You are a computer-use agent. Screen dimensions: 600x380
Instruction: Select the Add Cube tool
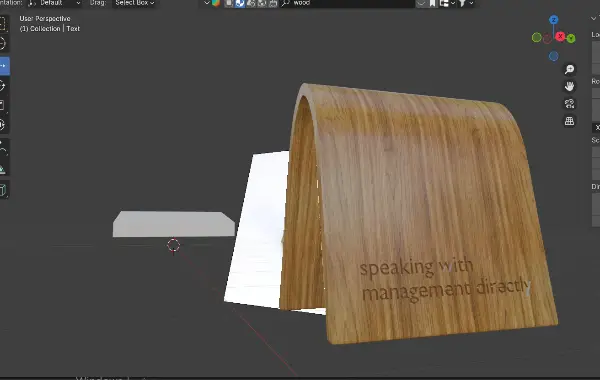point(3,190)
